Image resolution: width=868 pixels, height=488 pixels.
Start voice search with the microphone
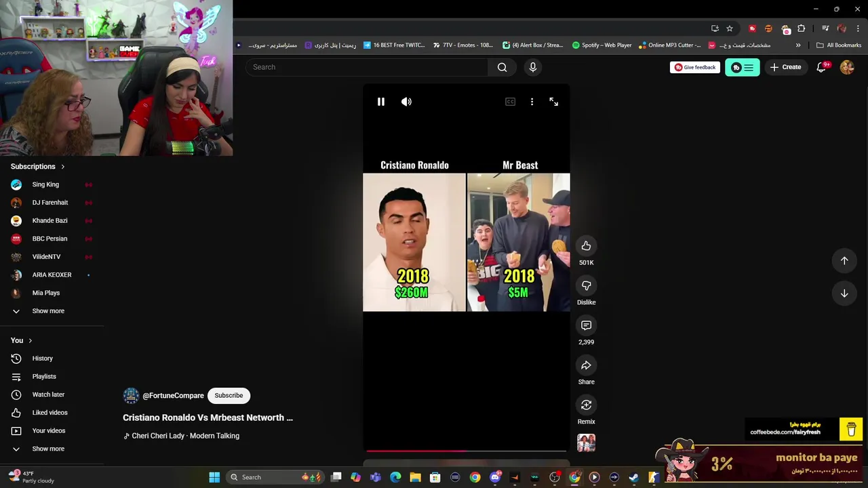[x=533, y=67]
